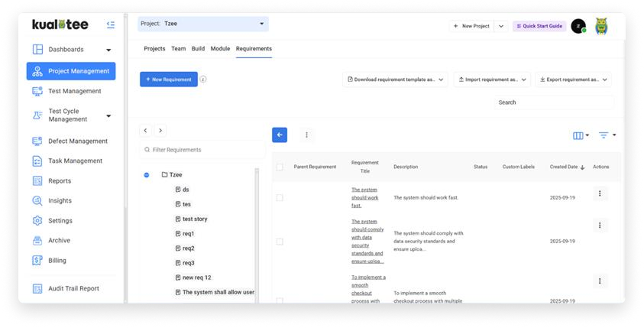Viewport: 644px width, 328px height.
Task: Switch to the Module tab
Action: click(220, 49)
